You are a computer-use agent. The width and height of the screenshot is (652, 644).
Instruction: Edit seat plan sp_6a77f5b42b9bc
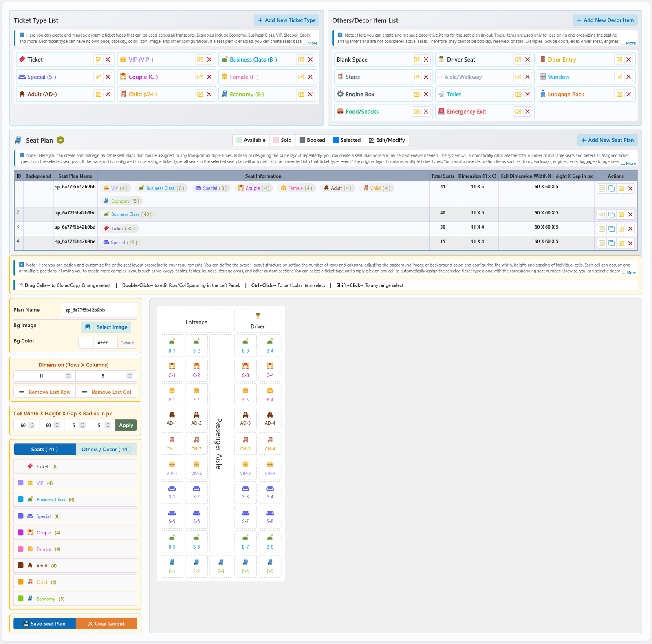621,214
